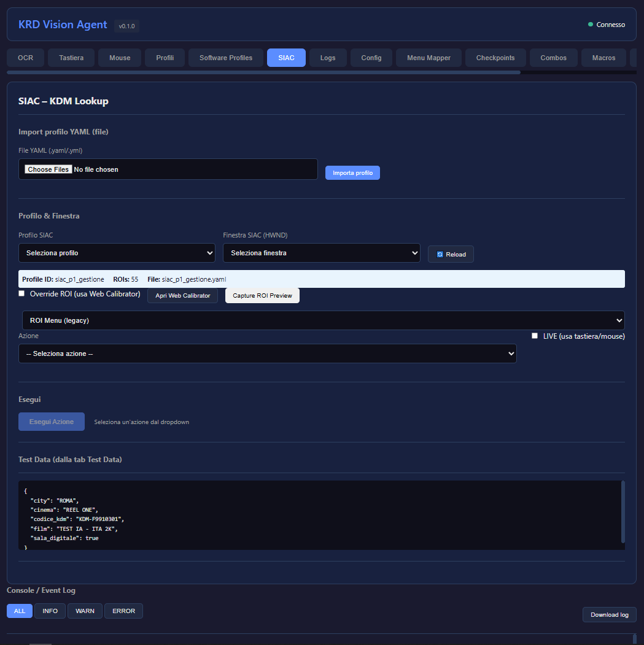Image resolution: width=644 pixels, height=645 pixels.
Task: Download the event log
Action: click(610, 614)
